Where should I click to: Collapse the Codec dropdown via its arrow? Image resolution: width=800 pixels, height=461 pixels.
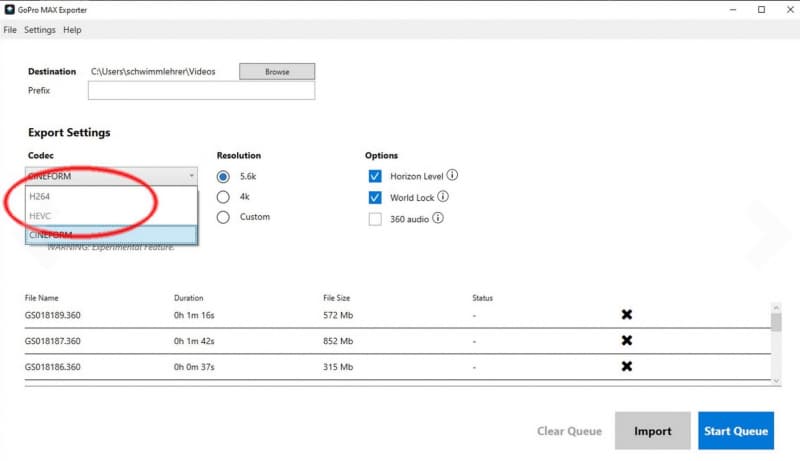click(191, 176)
